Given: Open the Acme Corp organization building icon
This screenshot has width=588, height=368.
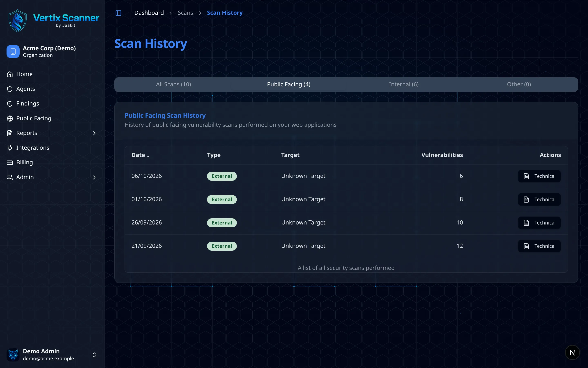Looking at the screenshot, I should (x=13, y=52).
